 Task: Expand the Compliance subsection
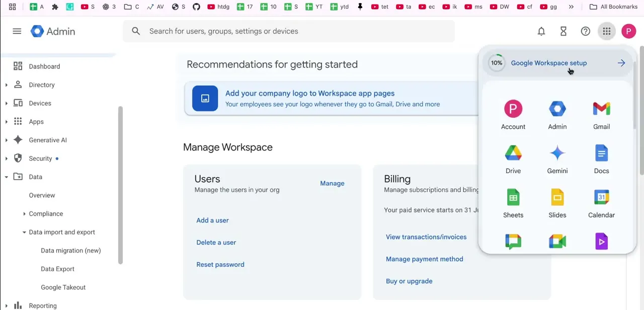coord(24,214)
